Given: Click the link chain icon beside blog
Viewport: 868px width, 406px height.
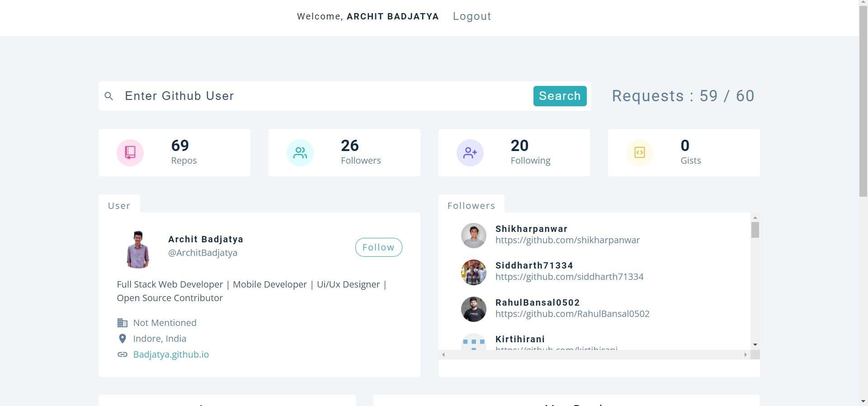Looking at the screenshot, I should point(122,354).
